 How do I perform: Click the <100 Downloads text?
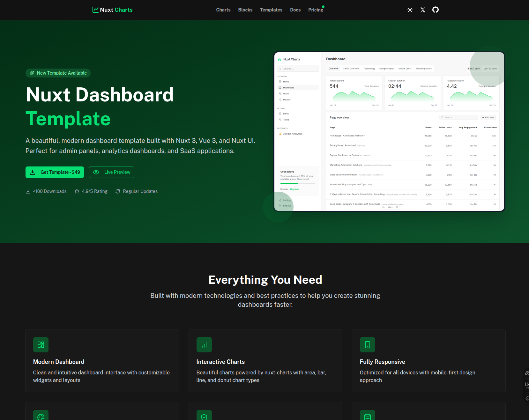point(50,191)
